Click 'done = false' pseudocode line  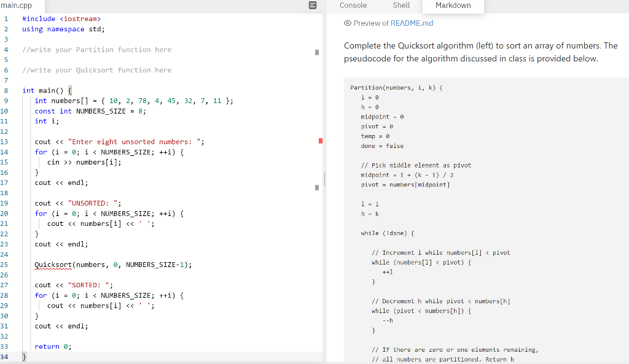(x=382, y=146)
